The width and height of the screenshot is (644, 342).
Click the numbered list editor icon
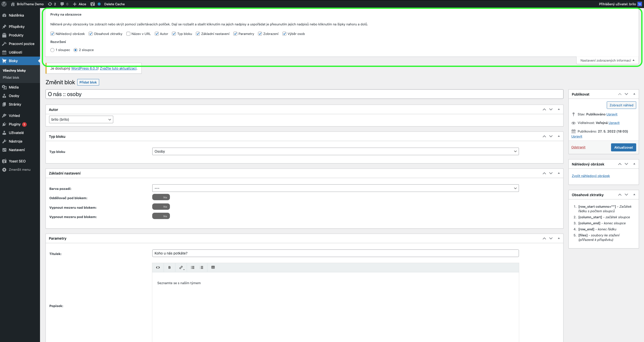(202, 267)
